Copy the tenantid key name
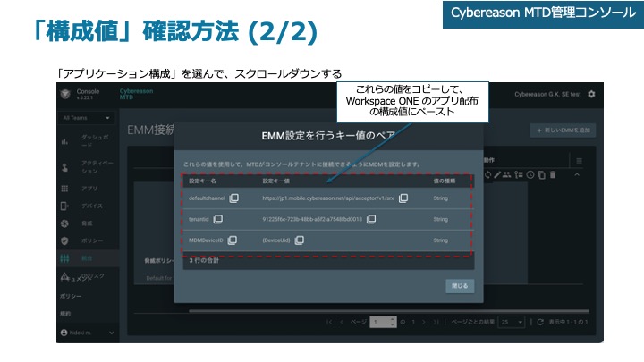Image resolution: width=644 pixels, height=362 pixels. [217, 219]
